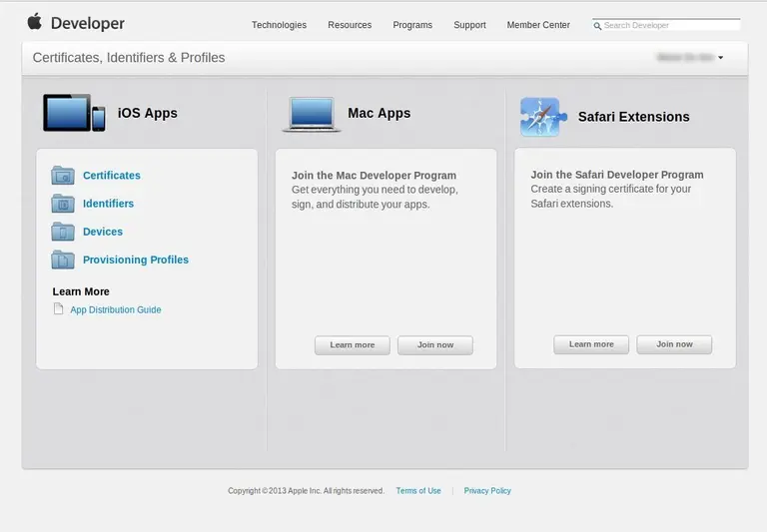Expand the account name dropdown arrow
This screenshot has height=532, width=767.
pyautogui.click(x=720, y=58)
